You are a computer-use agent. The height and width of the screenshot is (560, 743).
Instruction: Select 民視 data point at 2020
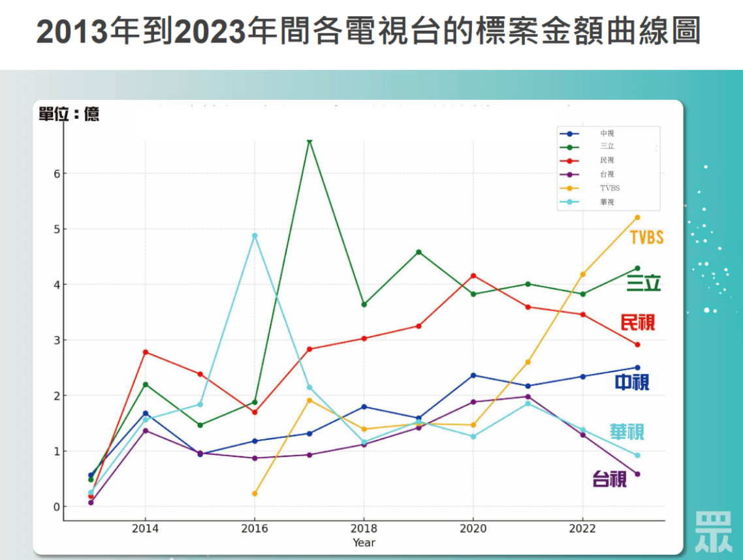pyautogui.click(x=473, y=275)
